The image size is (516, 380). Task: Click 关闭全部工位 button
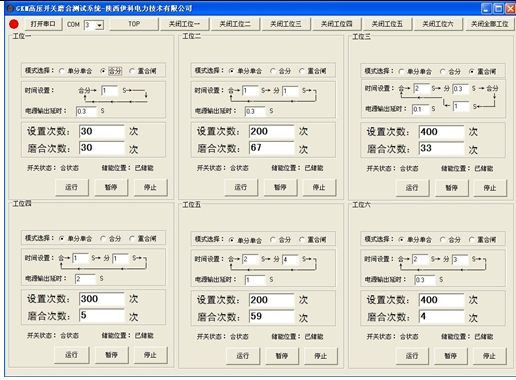(489, 24)
